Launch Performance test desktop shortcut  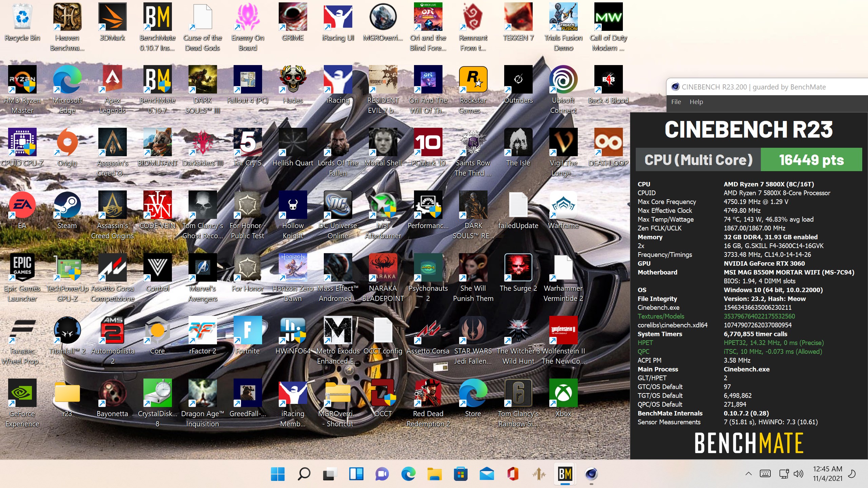[428, 210]
